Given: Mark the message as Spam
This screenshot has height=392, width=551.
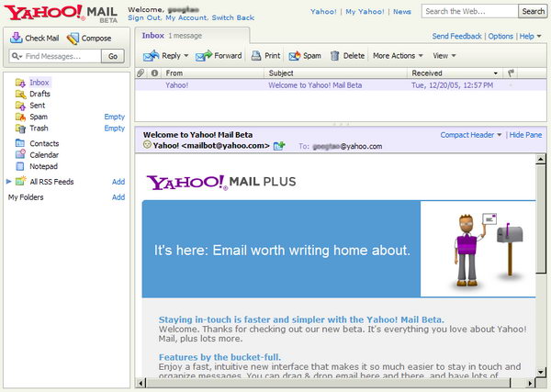Looking at the screenshot, I should click(306, 56).
